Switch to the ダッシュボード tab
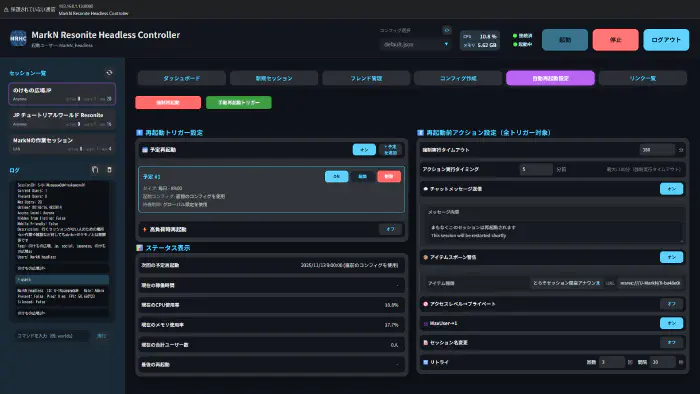 coord(182,78)
